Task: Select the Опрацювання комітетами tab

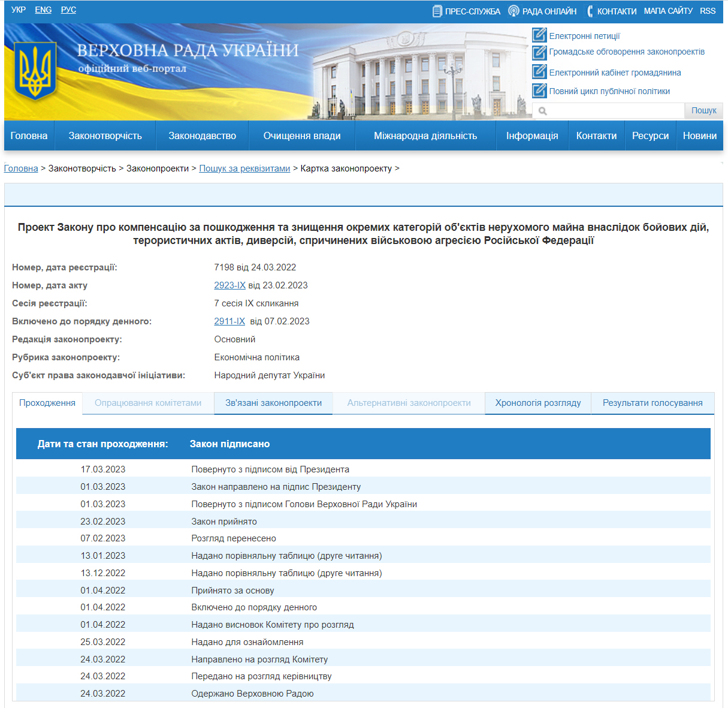Action: coord(148,403)
